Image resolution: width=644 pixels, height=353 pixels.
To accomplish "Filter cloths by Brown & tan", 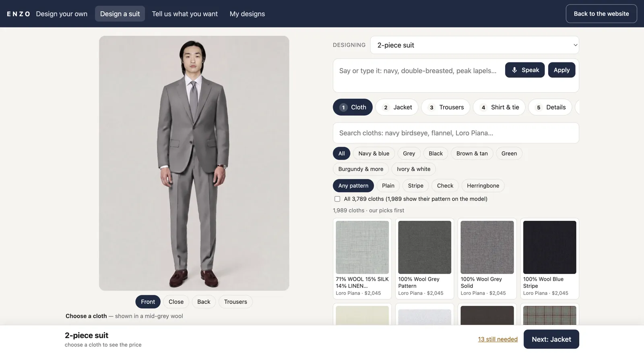I will [x=472, y=154].
